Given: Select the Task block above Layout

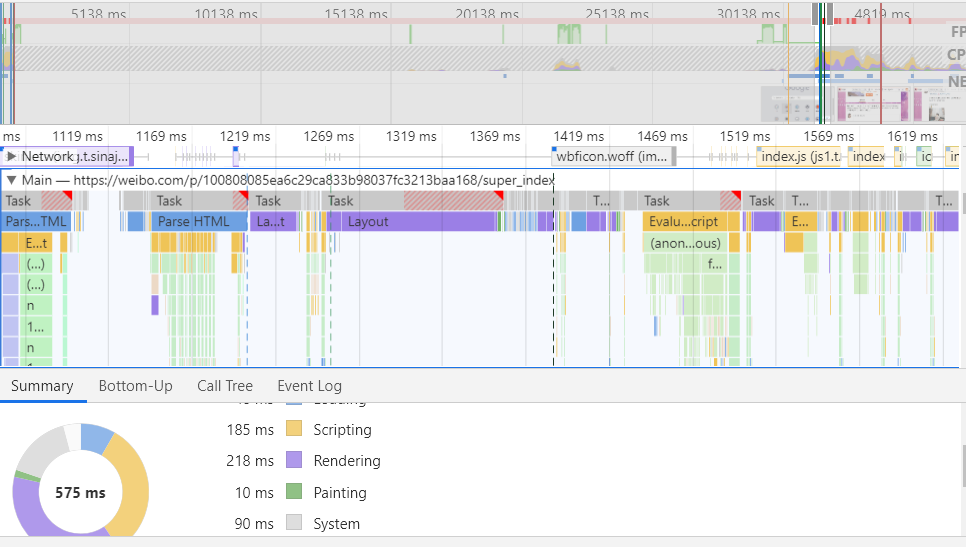Looking at the screenshot, I should (413, 201).
